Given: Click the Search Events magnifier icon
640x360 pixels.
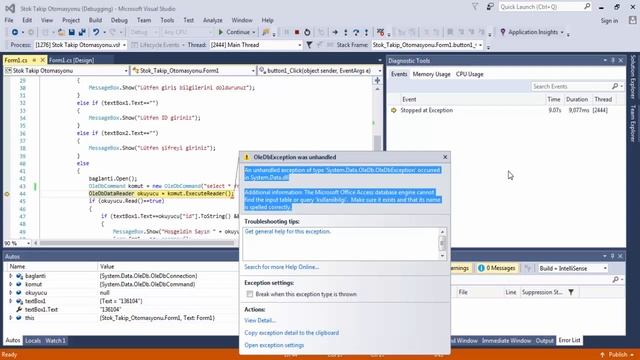Looking at the screenshot, I should [615, 87].
